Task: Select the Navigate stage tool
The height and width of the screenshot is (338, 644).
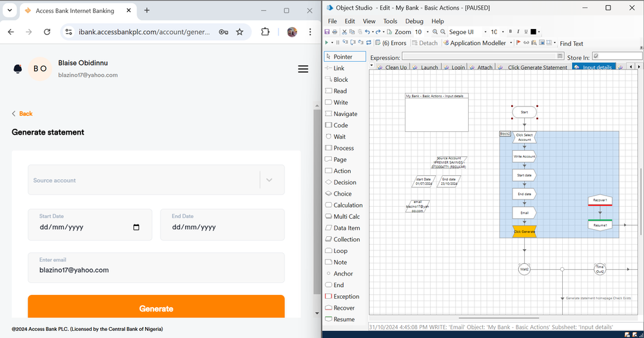Action: (345, 114)
